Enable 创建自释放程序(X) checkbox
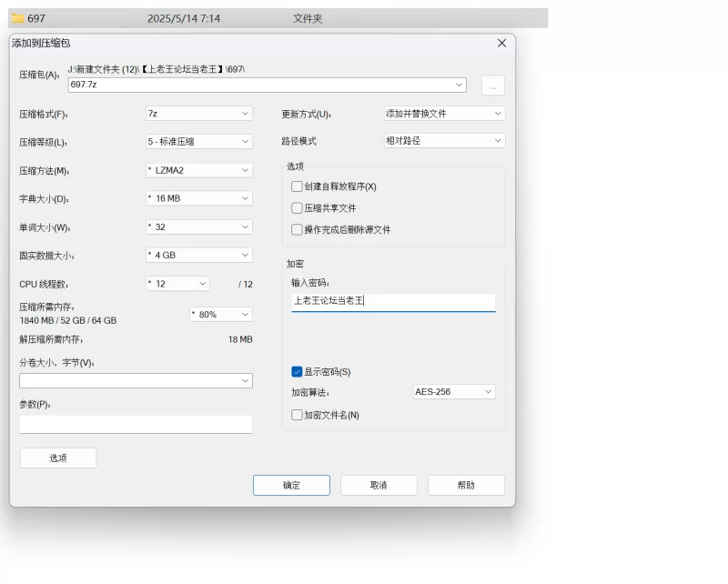Screen dimensions: 728x584 [x=297, y=186]
